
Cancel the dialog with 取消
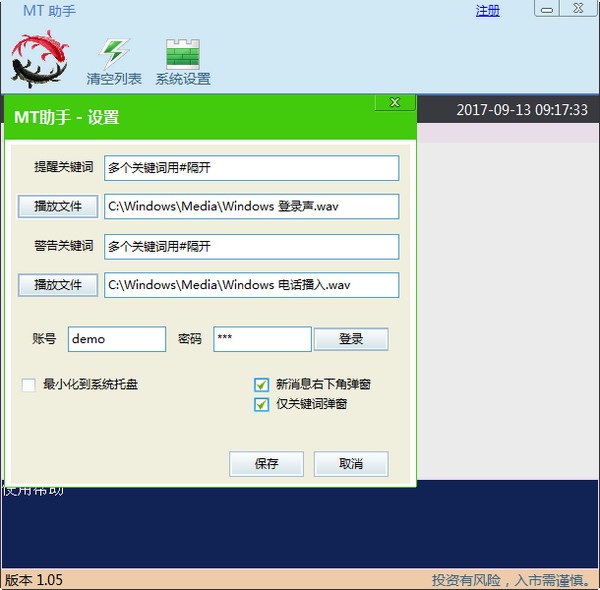pos(351,464)
